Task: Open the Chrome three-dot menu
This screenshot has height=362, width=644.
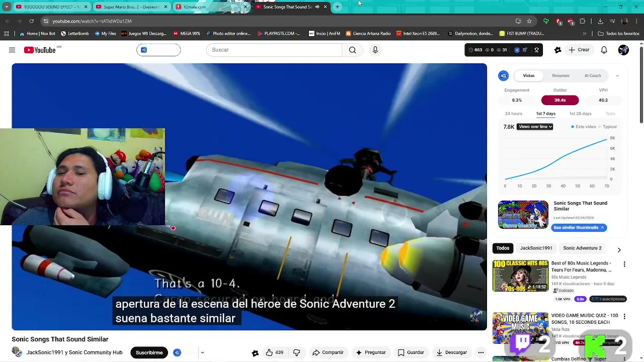Action: point(636,21)
